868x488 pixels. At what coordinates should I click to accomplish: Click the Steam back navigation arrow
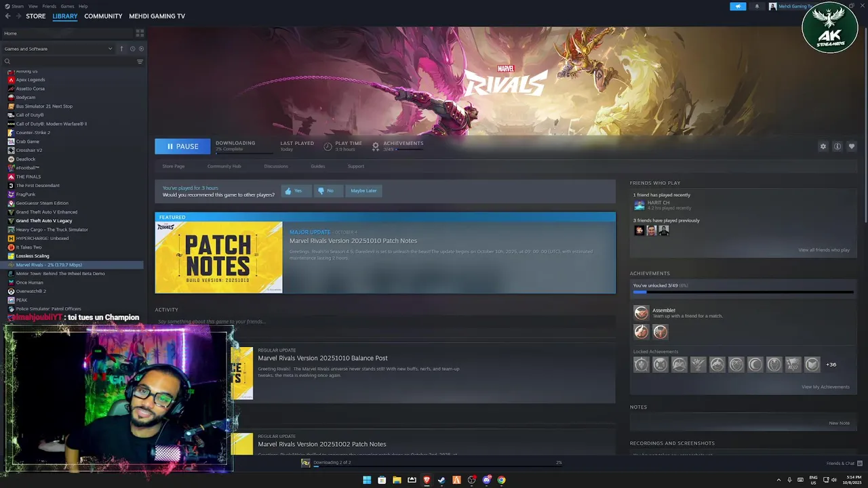pyautogui.click(x=7, y=16)
